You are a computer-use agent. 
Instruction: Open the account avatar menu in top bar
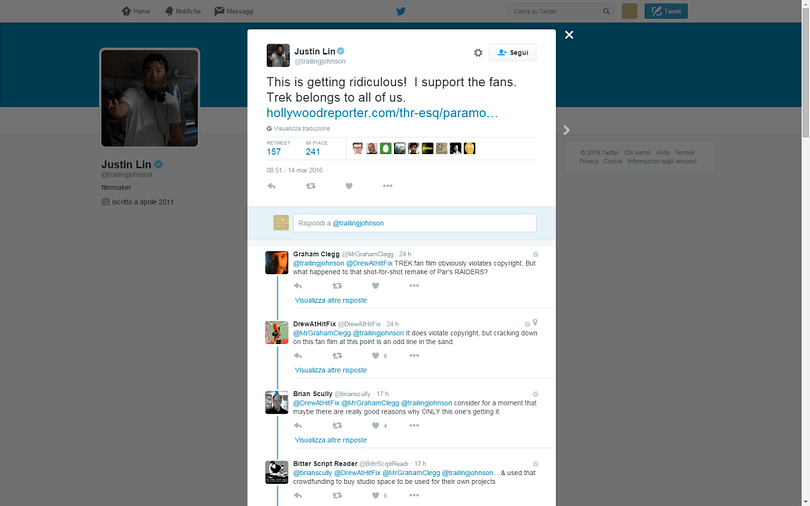pos(629,11)
